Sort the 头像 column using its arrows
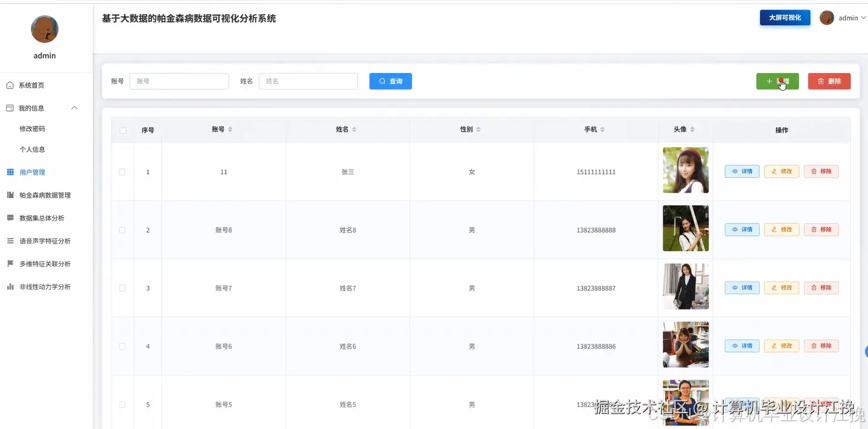This screenshot has height=429, width=868. 692,130
